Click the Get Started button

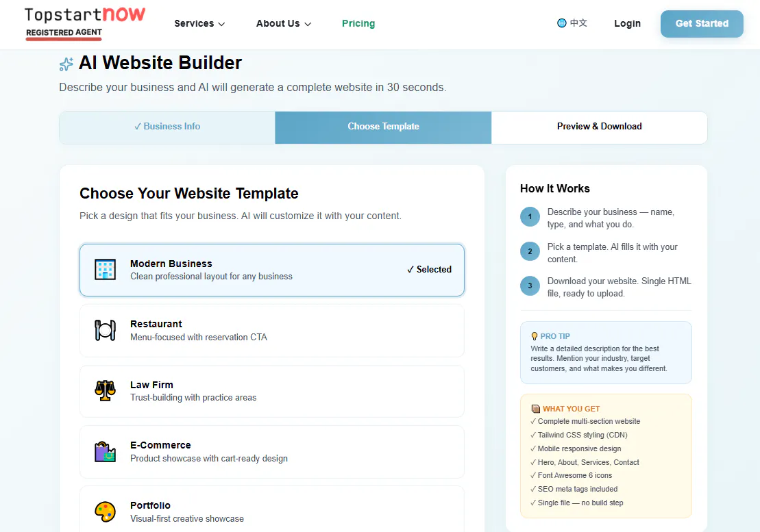[702, 24]
